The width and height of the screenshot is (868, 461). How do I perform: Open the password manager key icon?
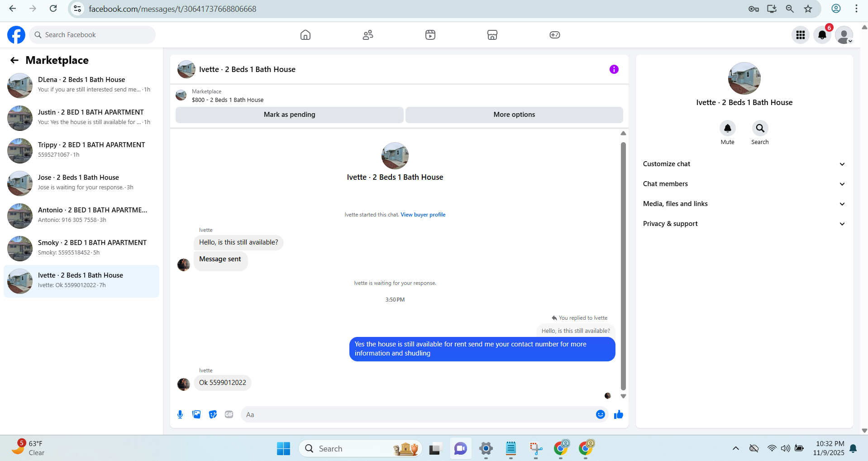pyautogui.click(x=754, y=9)
